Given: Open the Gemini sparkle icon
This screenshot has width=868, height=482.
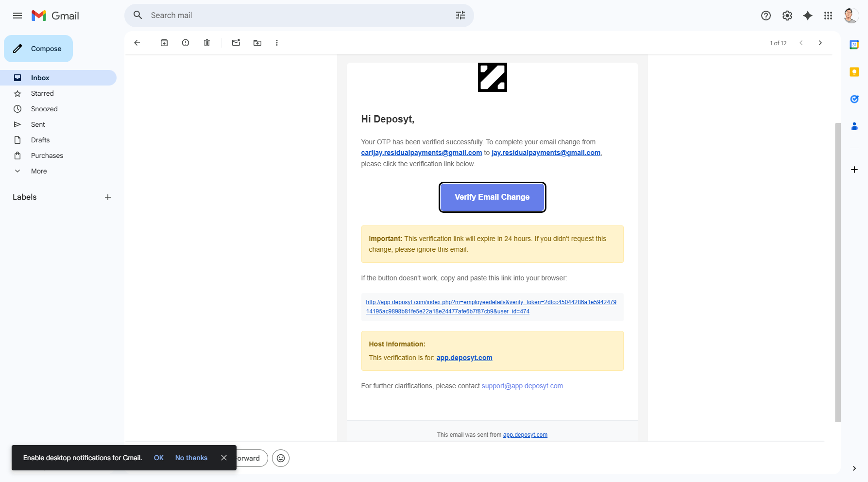Looking at the screenshot, I should pyautogui.click(x=808, y=16).
